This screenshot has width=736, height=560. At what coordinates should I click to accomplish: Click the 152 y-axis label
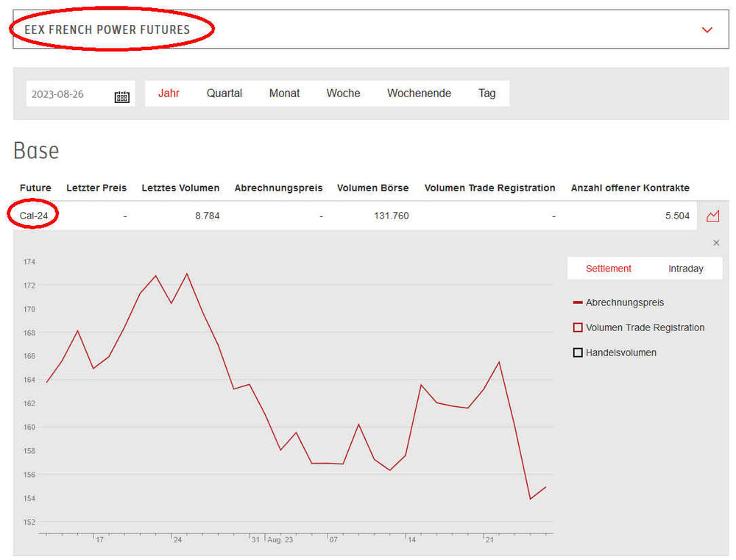tap(29, 522)
